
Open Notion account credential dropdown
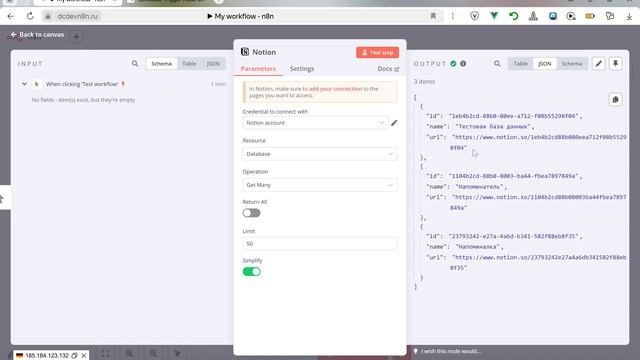point(315,123)
